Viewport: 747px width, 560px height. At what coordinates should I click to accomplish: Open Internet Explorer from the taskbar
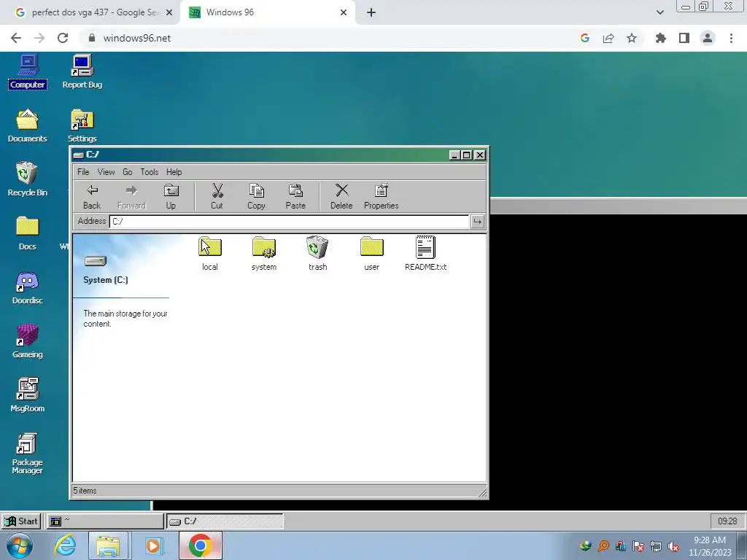click(x=65, y=545)
